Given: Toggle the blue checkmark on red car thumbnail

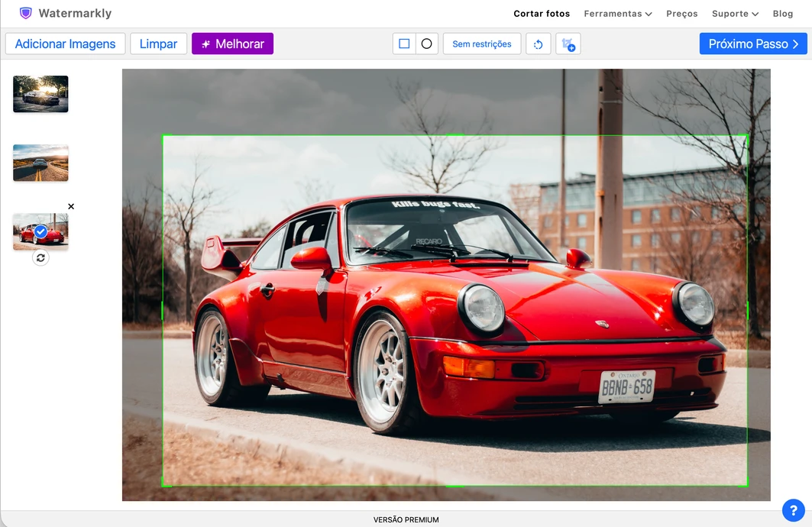Looking at the screenshot, I should 41,231.
